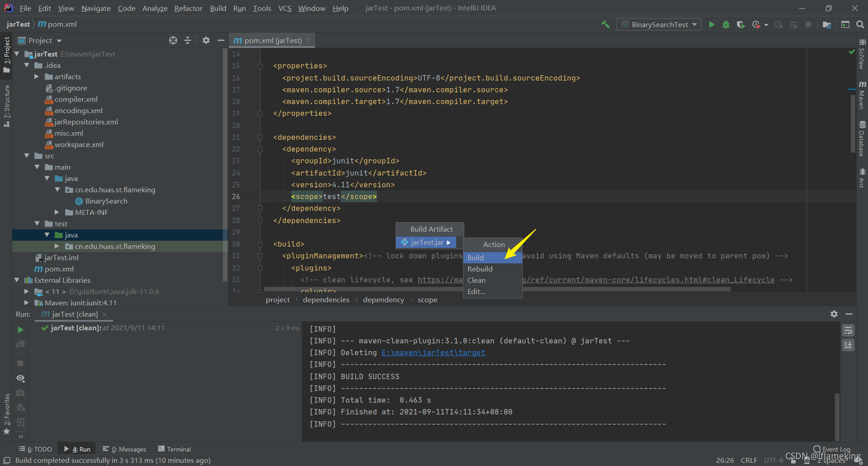The width and height of the screenshot is (868, 466).
Task: Open Project panel settings gear
Action: [206, 40]
